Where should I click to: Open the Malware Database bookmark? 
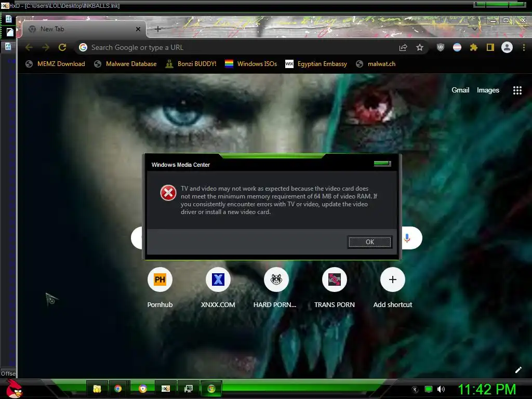coord(125,64)
